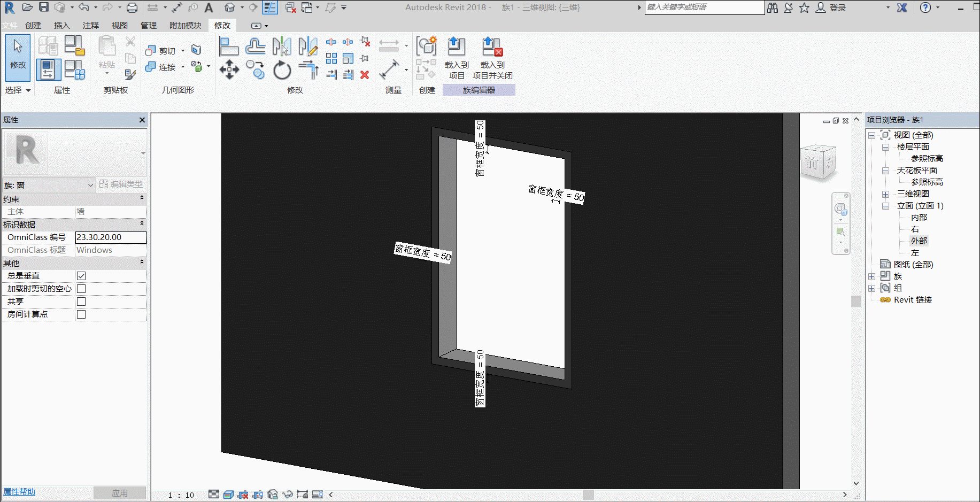
Task: Open the 剪切 dropdown arrow
Action: (183, 51)
